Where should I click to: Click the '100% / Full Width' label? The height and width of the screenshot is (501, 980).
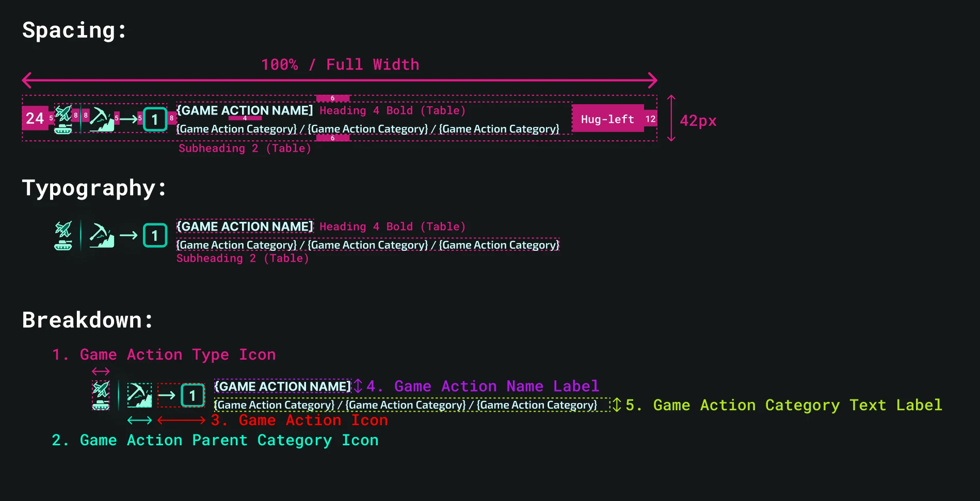[x=340, y=64]
